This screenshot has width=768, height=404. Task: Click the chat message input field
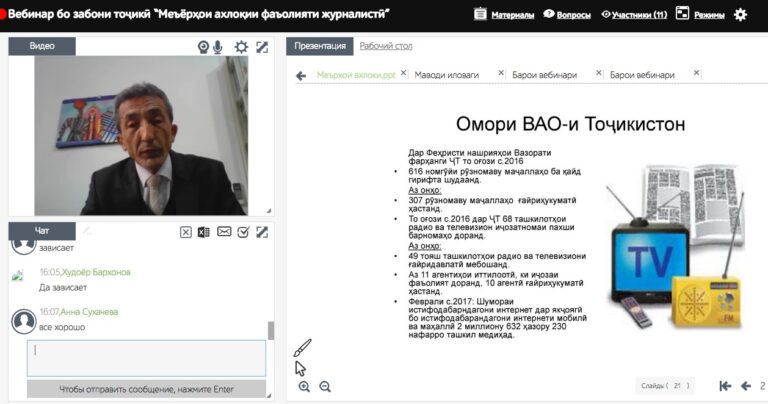point(146,358)
